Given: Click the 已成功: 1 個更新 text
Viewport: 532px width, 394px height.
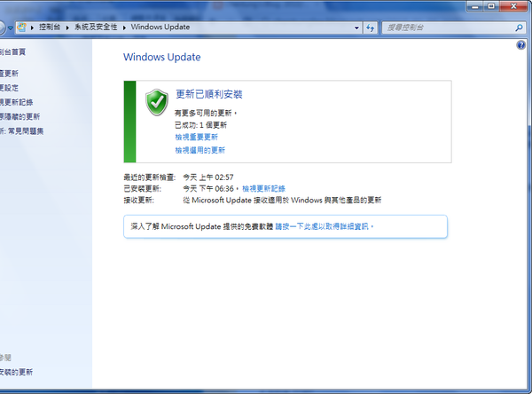Looking at the screenshot, I should 200,125.
